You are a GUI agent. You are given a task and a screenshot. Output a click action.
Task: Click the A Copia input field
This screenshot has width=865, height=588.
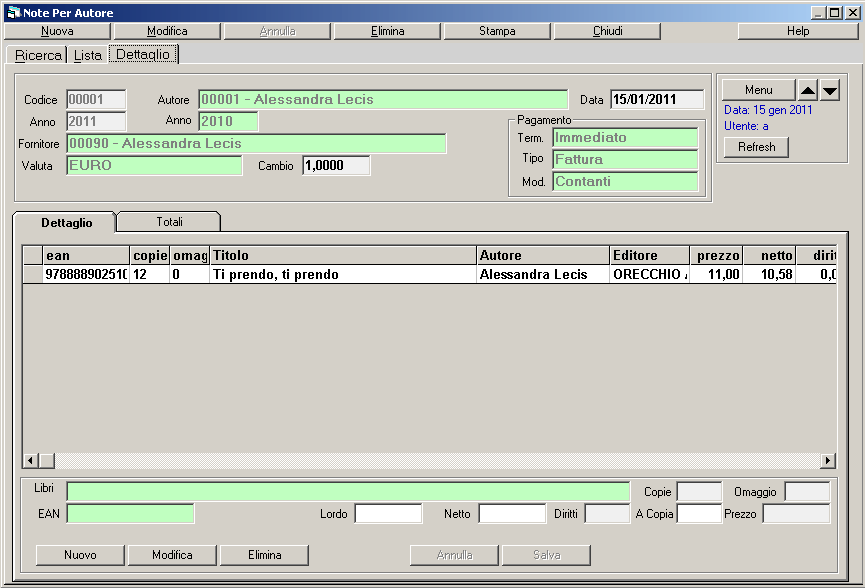click(700, 514)
